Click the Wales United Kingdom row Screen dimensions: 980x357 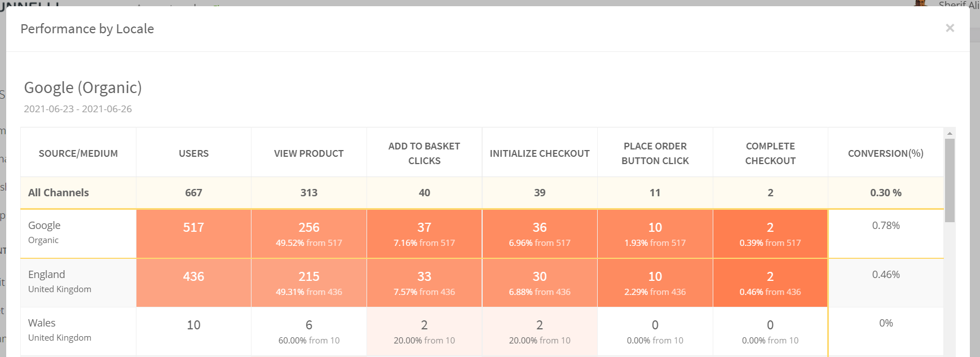(x=60, y=330)
